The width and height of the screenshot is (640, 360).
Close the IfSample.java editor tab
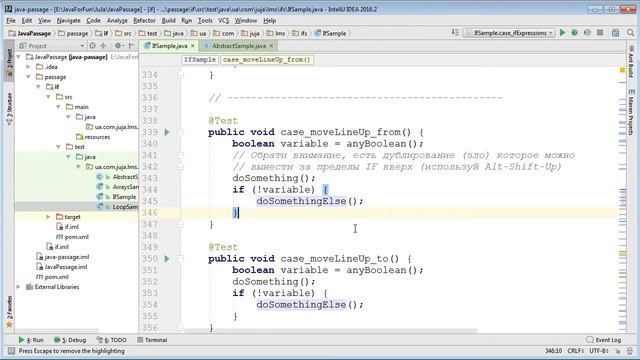[193, 46]
